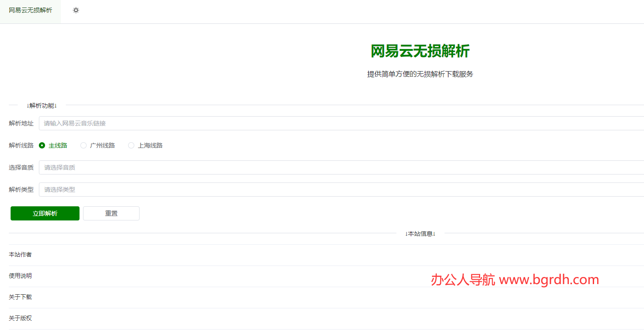This screenshot has width=644, height=334.
Task: Click the subtitle 提供简单方便的无损解析下载服务
Action: point(420,74)
